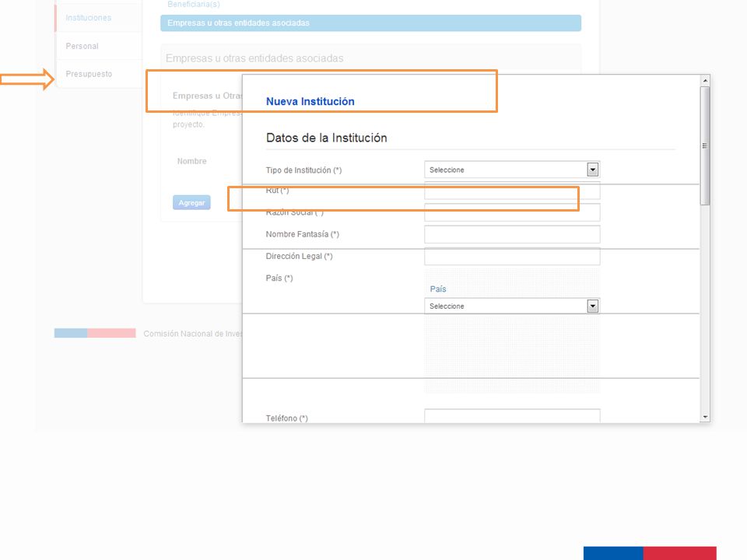Screen dimensions: 747x560
Task: Open the Tipo de Institución dropdown
Action: (x=512, y=170)
